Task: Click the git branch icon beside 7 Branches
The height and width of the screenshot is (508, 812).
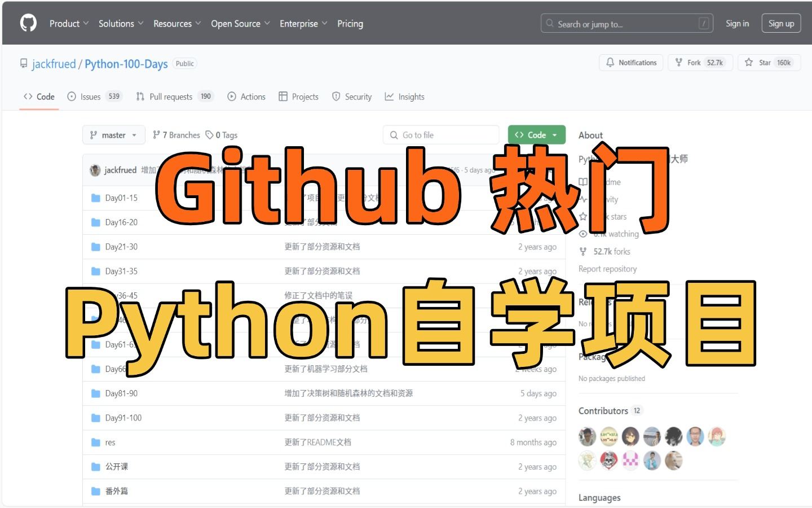Action: (156, 135)
